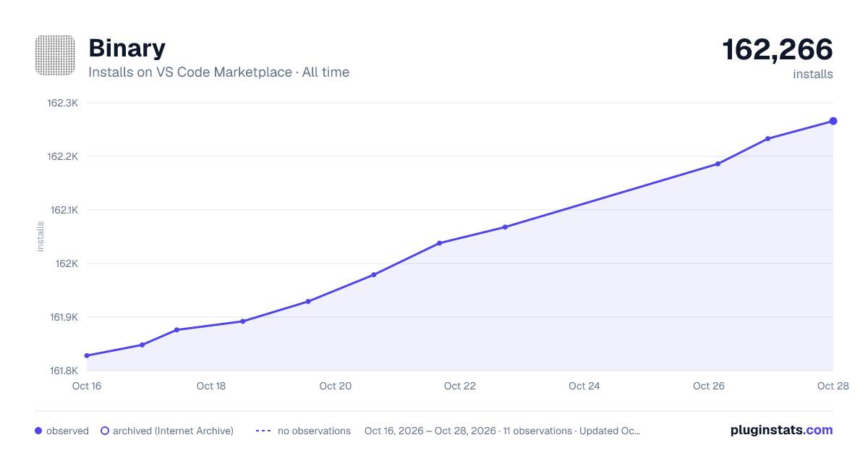Viewport: 868px width, 456px height.
Task: Click the date range and observations footer text
Action: 503,431
